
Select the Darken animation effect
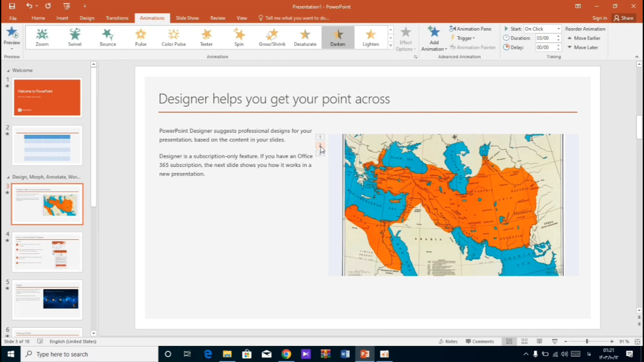point(338,38)
